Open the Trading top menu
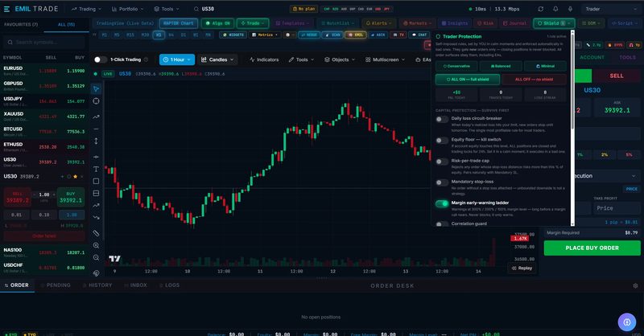The image size is (644, 336). [86, 9]
